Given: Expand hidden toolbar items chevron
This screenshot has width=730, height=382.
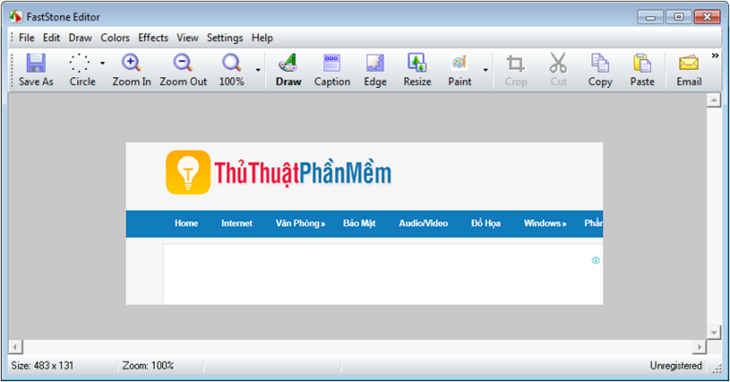Looking at the screenshot, I should tap(715, 56).
